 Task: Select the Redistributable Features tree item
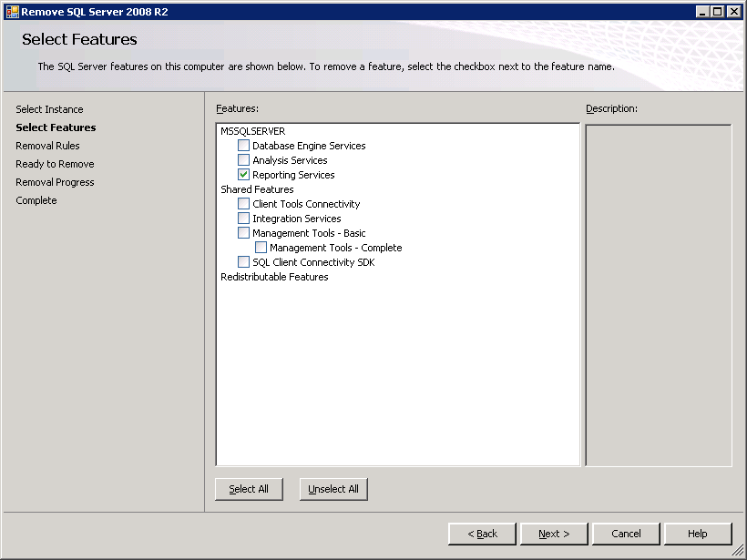(x=274, y=277)
